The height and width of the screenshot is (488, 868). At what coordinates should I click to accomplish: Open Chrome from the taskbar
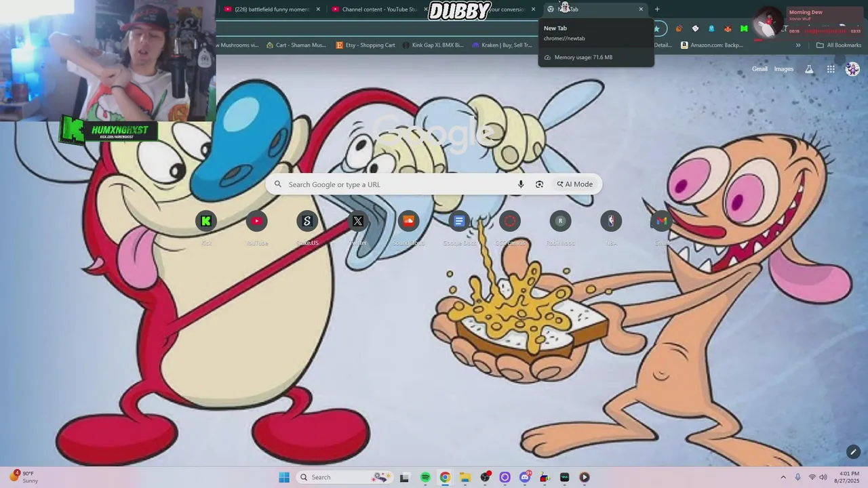[445, 477]
